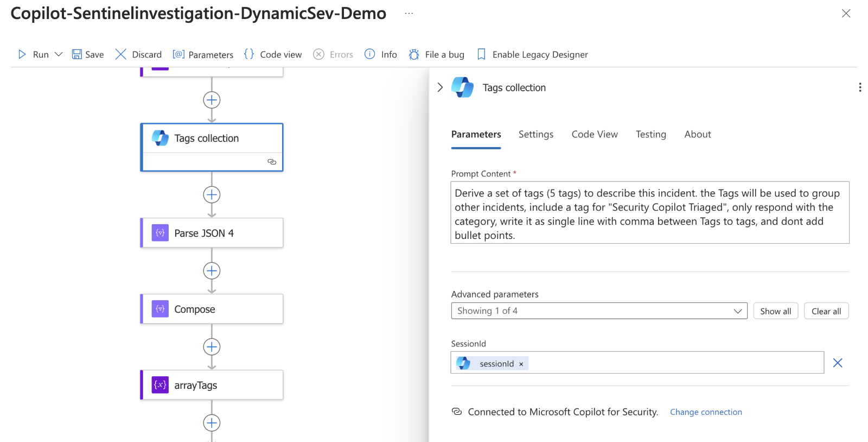
Task: Collapse the Tags collection side panel
Action: pyautogui.click(x=440, y=87)
